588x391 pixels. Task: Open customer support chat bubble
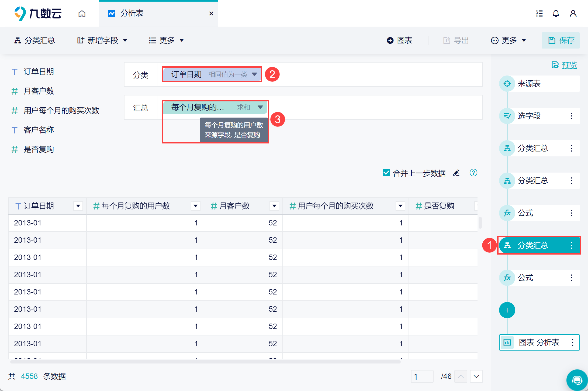pyautogui.click(x=577, y=380)
